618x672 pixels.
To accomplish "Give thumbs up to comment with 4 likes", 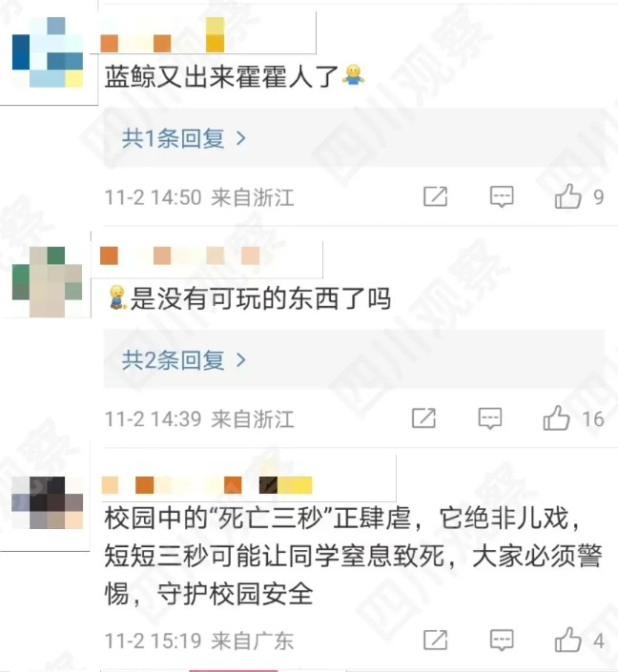I will (568, 640).
